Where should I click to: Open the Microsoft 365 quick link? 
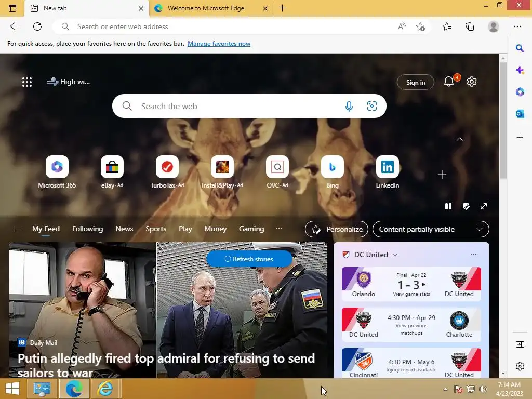[57, 172]
